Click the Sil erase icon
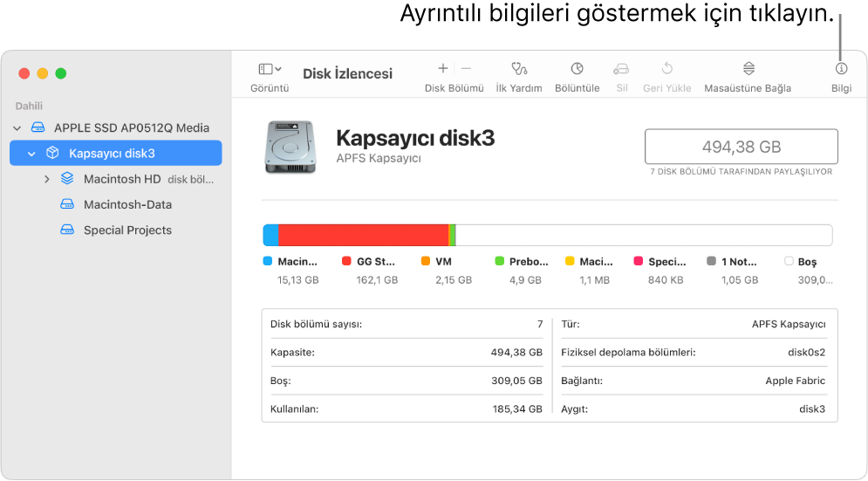 (x=621, y=69)
